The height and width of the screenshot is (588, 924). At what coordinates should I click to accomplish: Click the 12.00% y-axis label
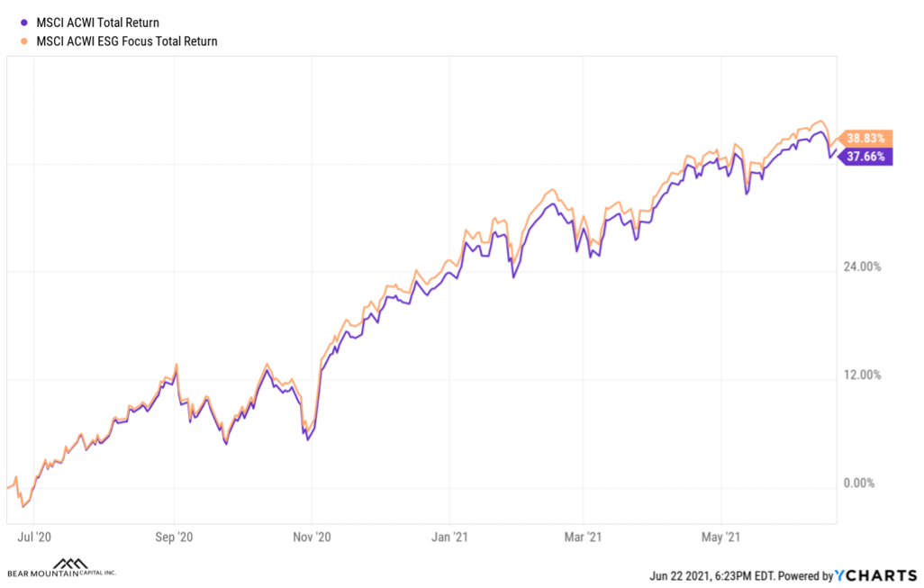click(x=862, y=375)
